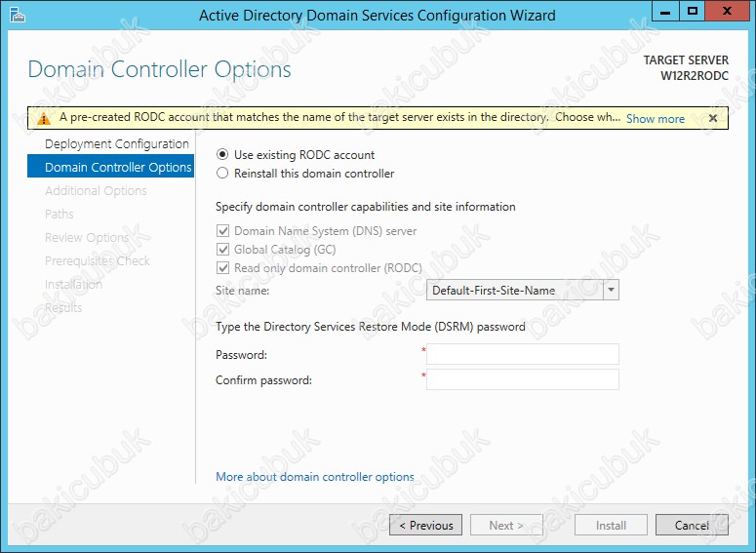The height and width of the screenshot is (553, 756).
Task: Cancel the configuration wizard
Action: click(692, 525)
